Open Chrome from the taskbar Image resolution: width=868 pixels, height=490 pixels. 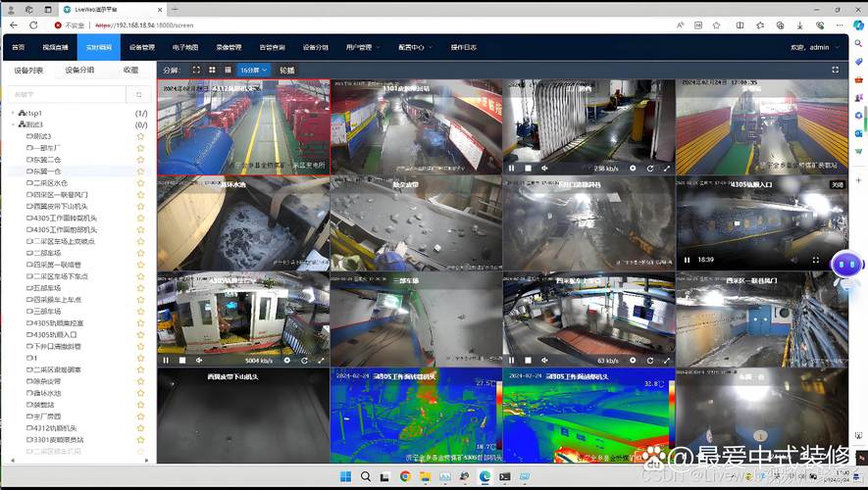point(405,476)
